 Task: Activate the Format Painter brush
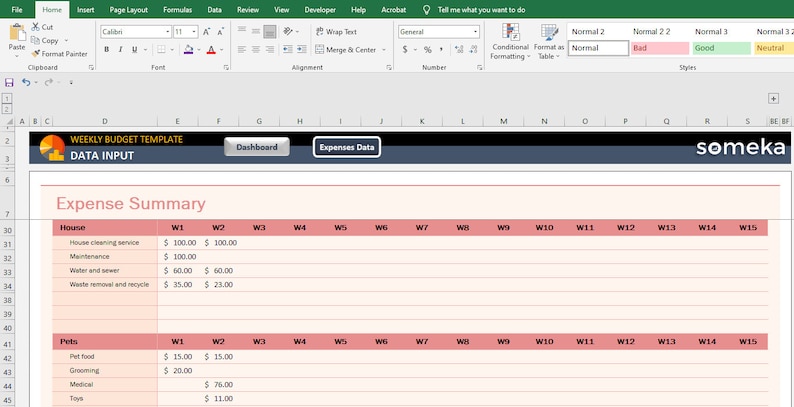point(35,54)
